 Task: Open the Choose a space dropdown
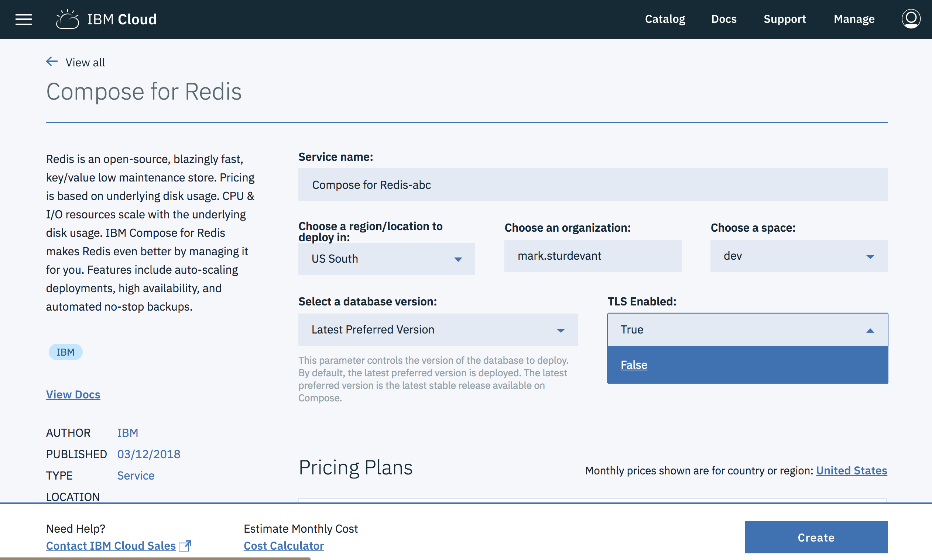click(x=798, y=256)
